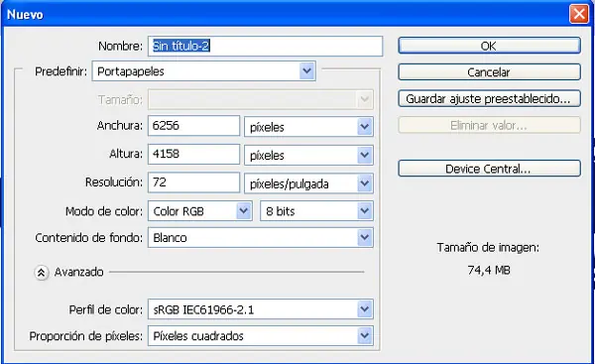595x364 pixels.
Task: Open the 8 bits depth dropdown
Action: point(317,211)
